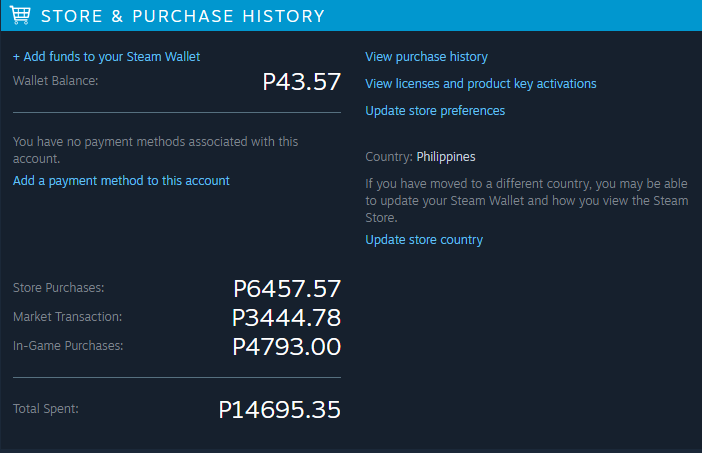Open View purchase history link
702x453 pixels.
(x=426, y=57)
